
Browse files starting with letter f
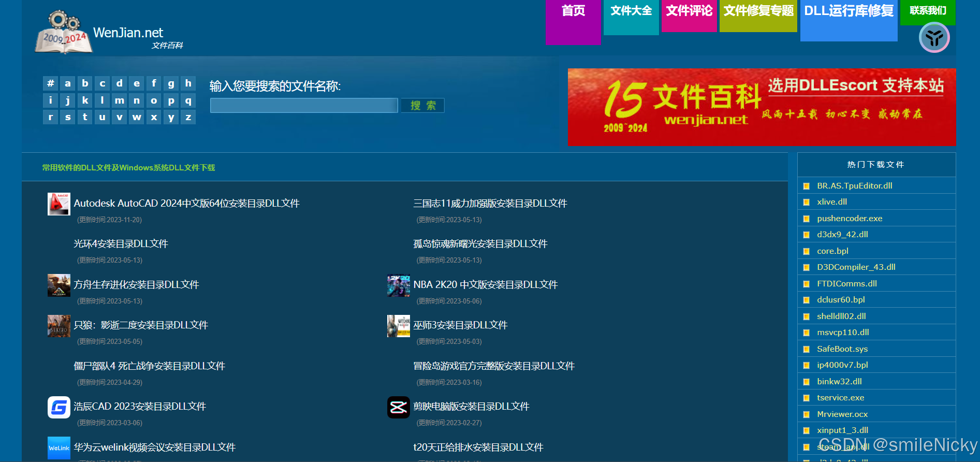[x=154, y=83]
